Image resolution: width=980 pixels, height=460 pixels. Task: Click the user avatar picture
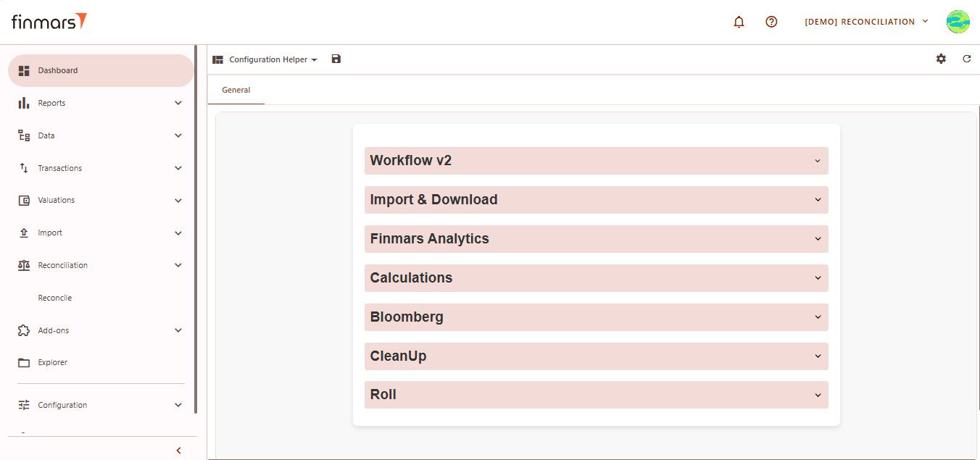pyautogui.click(x=958, y=22)
